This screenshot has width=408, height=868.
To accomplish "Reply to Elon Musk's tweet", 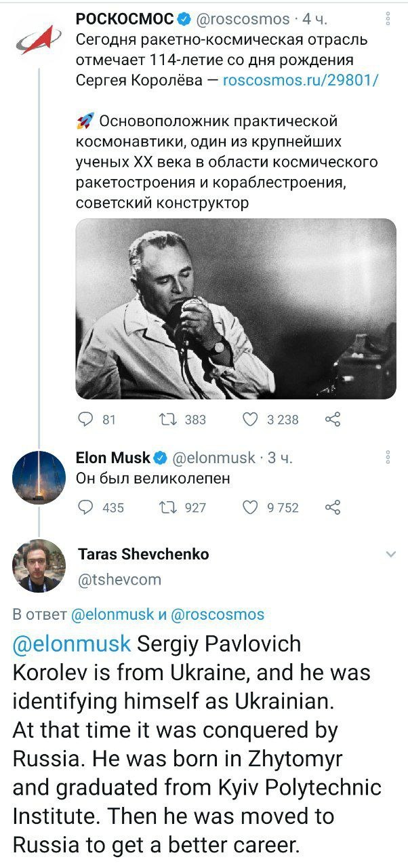I will pos(85,507).
